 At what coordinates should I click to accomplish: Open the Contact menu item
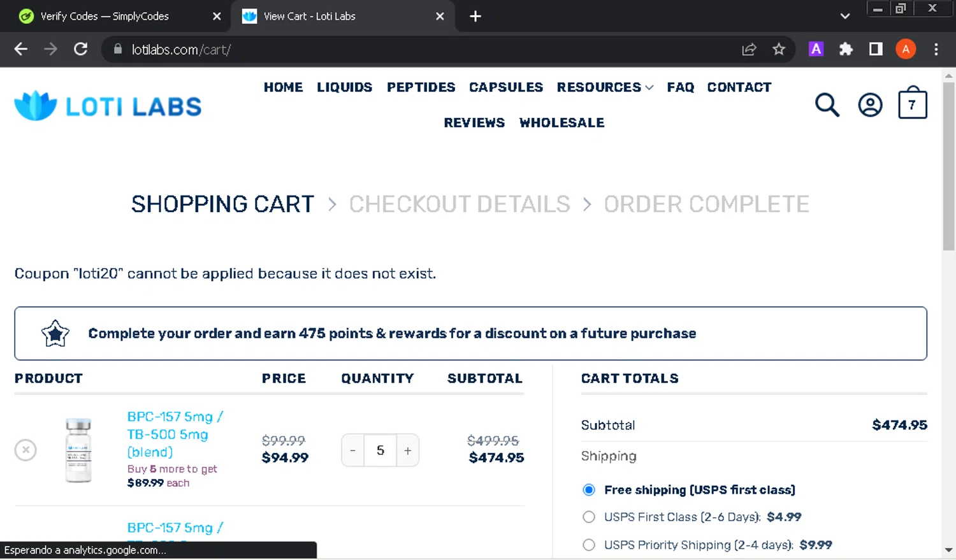[739, 87]
